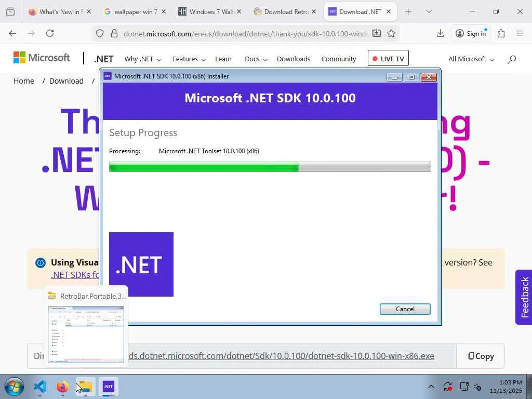Open the list-all-tabs chevron
The image size is (532, 399).
[429, 11]
